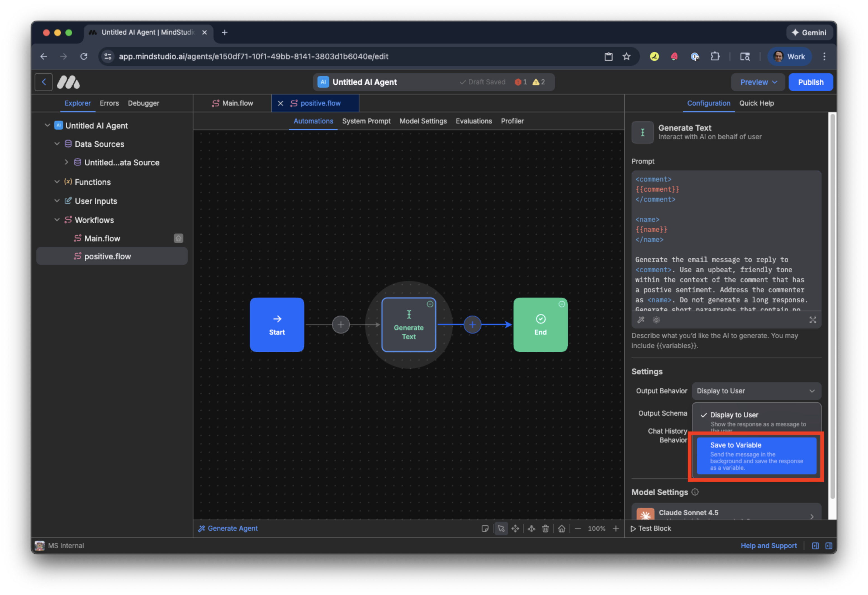Open the Help and Support link
The width and height of the screenshot is (868, 595).
[768, 546]
